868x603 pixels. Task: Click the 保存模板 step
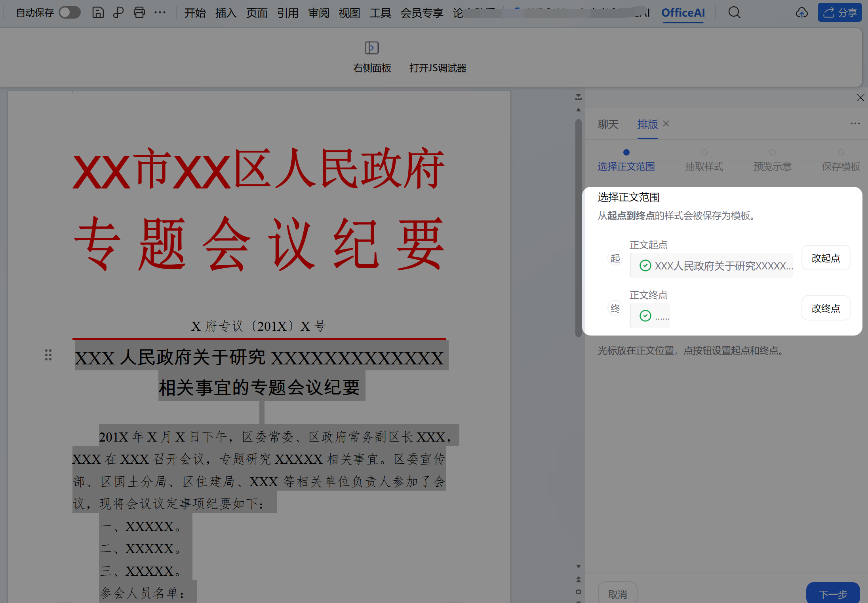[x=841, y=167]
